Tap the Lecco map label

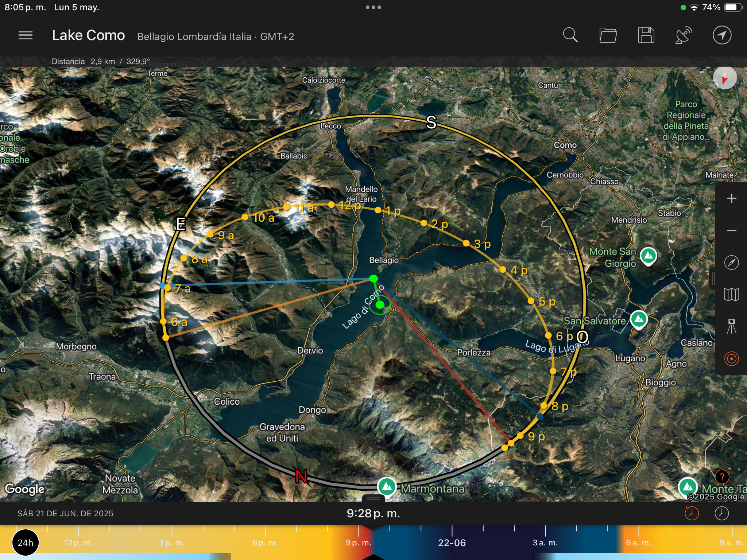(x=331, y=126)
